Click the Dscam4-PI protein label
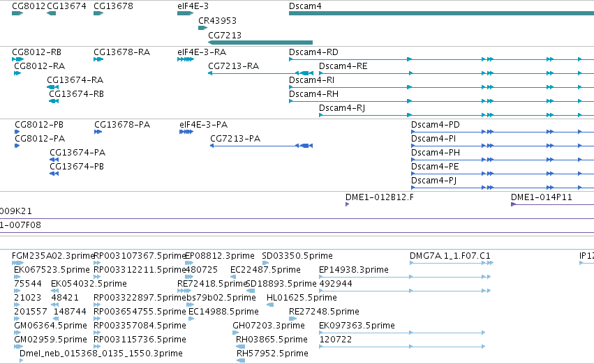This screenshot has height=364, width=594. (433, 139)
